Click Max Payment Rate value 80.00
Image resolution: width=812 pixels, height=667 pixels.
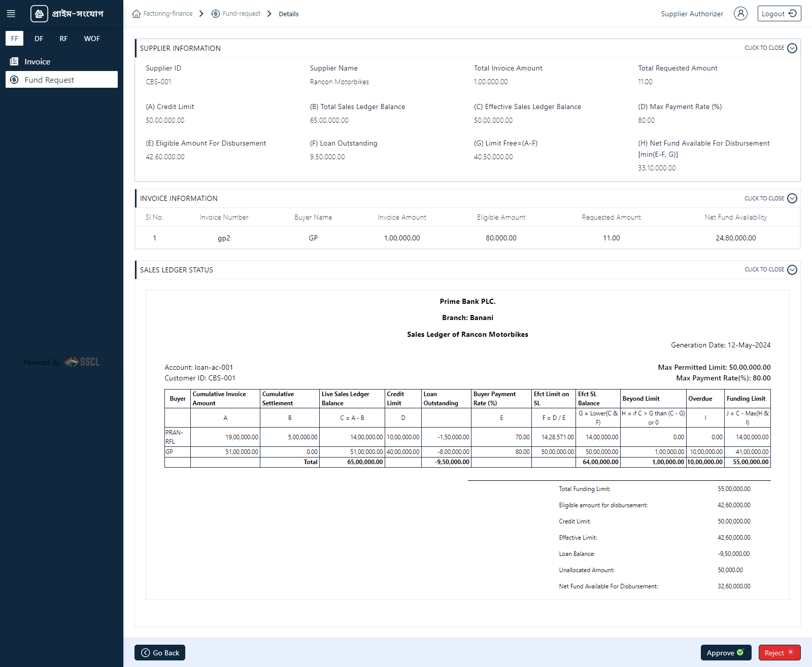647,120
